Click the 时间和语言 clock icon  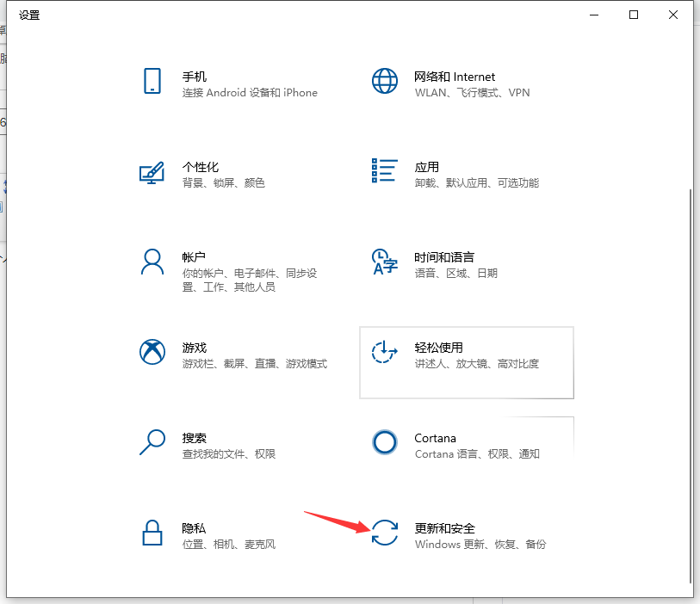click(x=384, y=262)
